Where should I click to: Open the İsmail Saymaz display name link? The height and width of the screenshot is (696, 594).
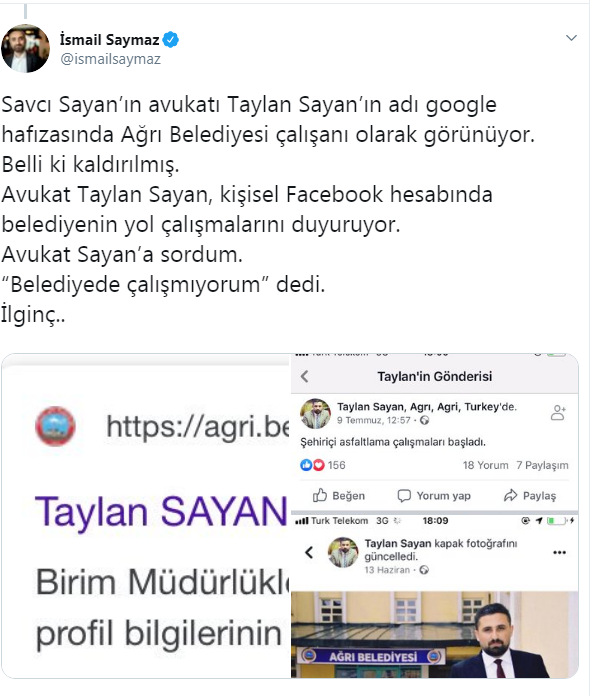pyautogui.click(x=109, y=40)
